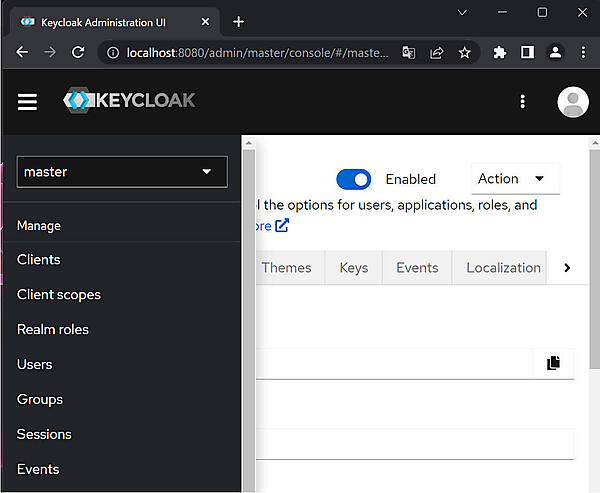Click the first realm settings input field
The image size is (600, 493).
point(394,363)
